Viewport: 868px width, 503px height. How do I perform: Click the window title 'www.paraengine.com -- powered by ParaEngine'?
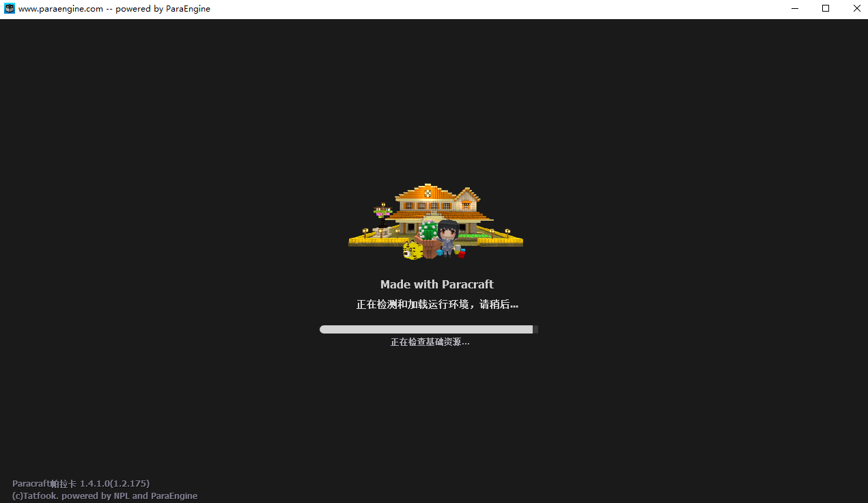114,9
